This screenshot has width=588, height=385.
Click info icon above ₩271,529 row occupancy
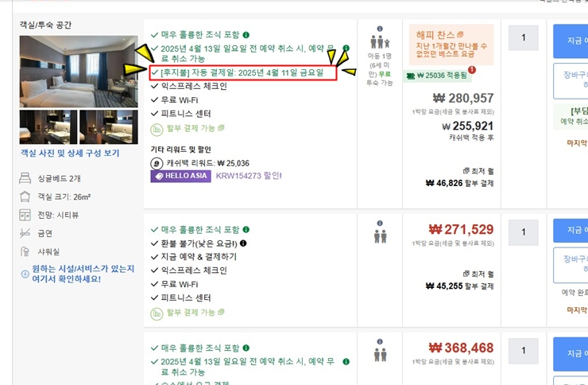(x=380, y=223)
